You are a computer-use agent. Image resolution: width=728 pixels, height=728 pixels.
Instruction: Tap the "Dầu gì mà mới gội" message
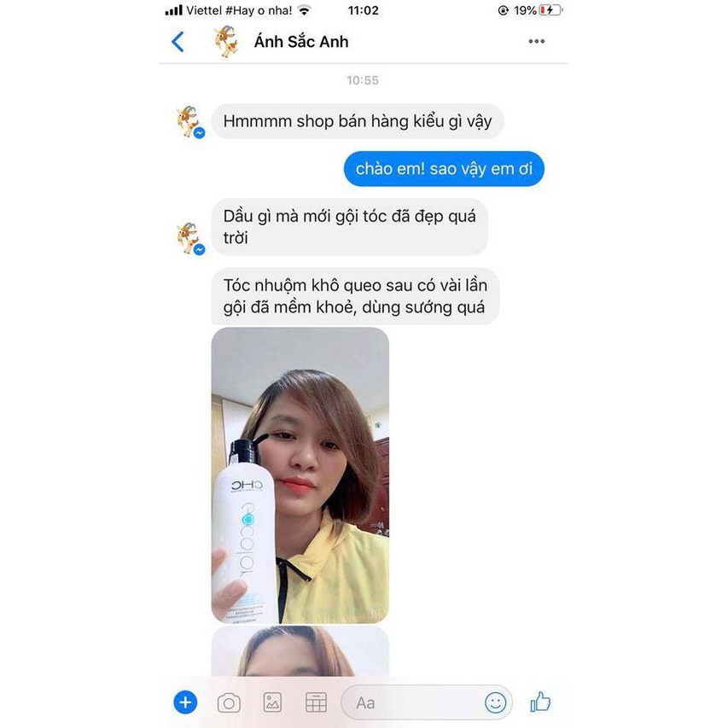(350, 227)
